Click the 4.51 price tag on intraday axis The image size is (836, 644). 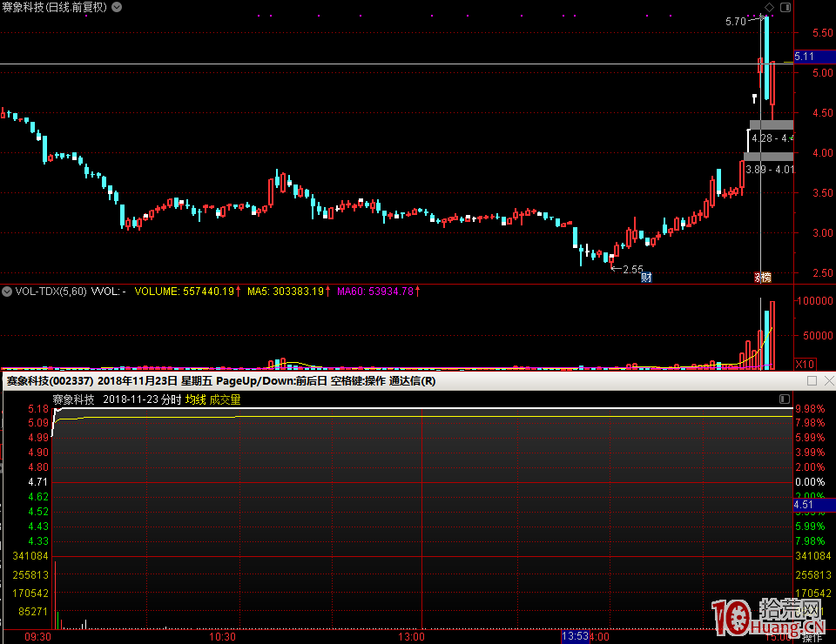coord(804,504)
